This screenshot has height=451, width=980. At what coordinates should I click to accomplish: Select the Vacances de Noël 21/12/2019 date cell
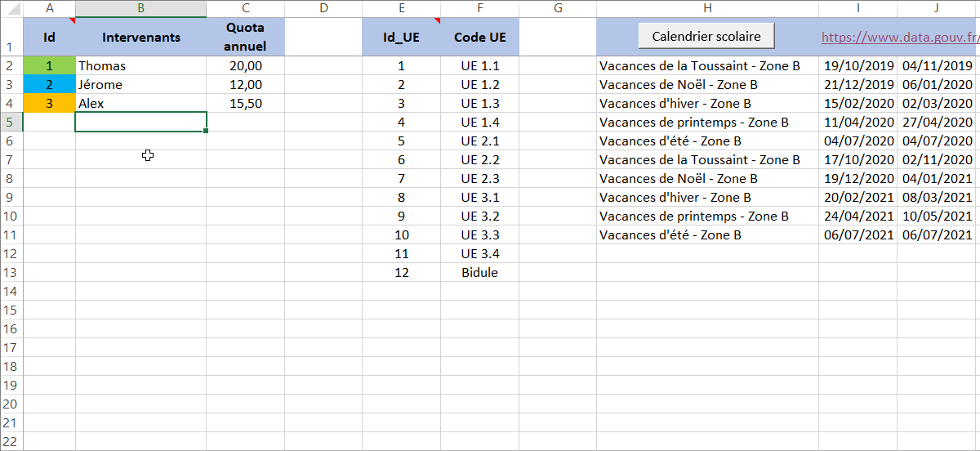coord(858,85)
